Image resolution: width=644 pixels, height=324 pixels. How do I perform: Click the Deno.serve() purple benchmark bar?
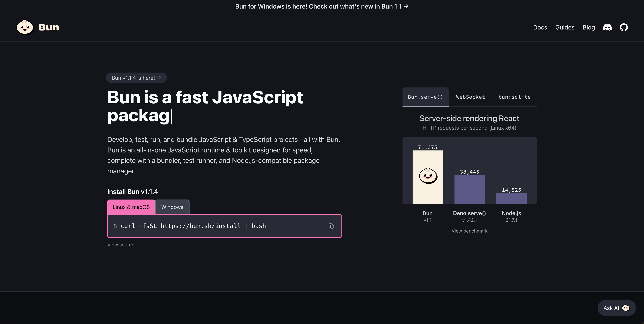469,189
